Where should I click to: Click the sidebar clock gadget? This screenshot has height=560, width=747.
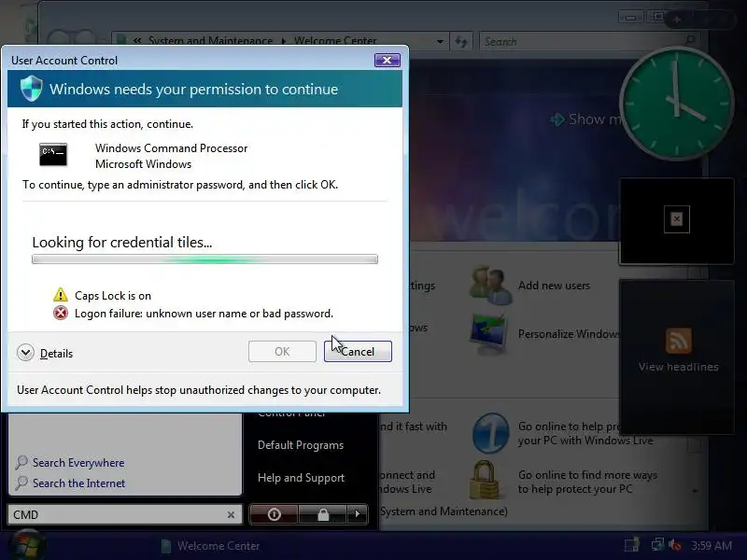tap(676, 103)
